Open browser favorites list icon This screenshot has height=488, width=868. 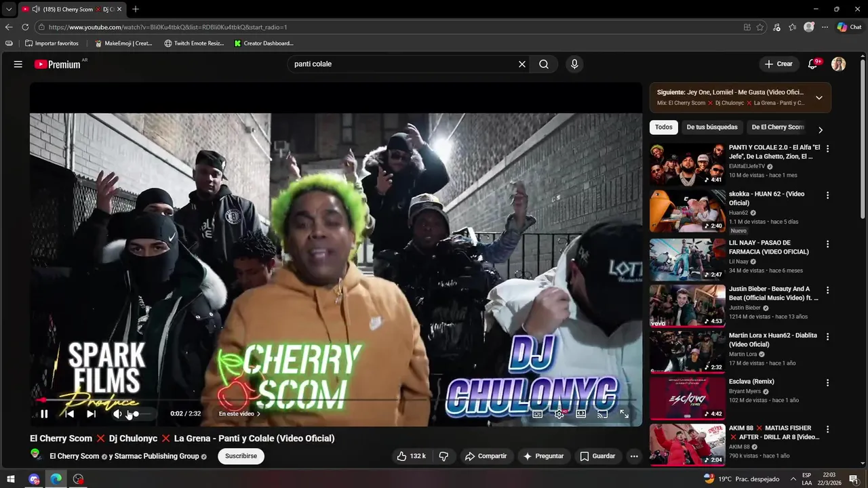793,27
